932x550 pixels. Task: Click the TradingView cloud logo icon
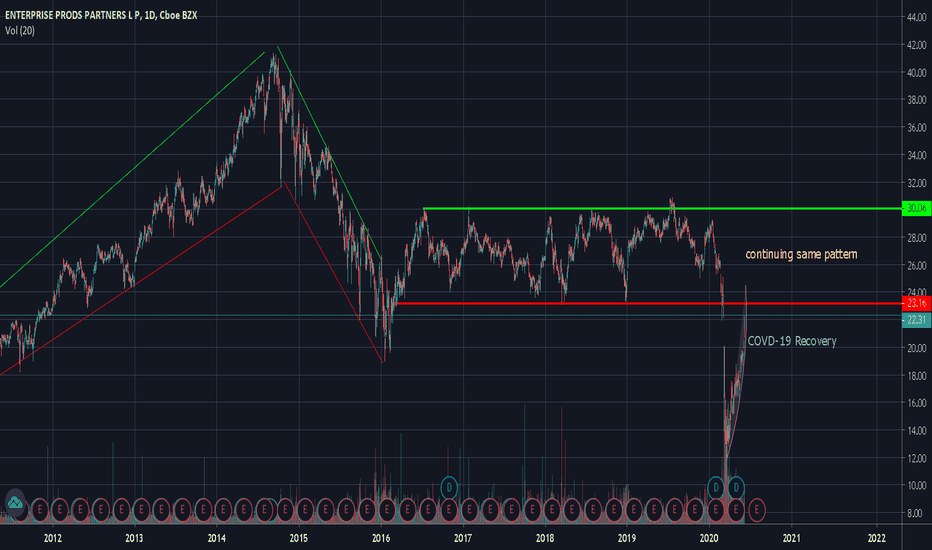click(x=15, y=503)
